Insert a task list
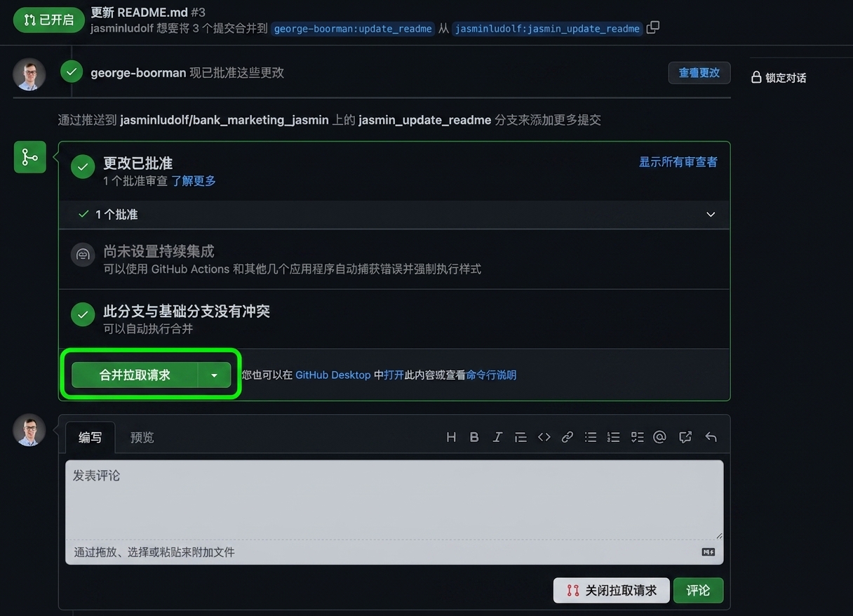Viewport: 853px width, 616px height. (637, 437)
